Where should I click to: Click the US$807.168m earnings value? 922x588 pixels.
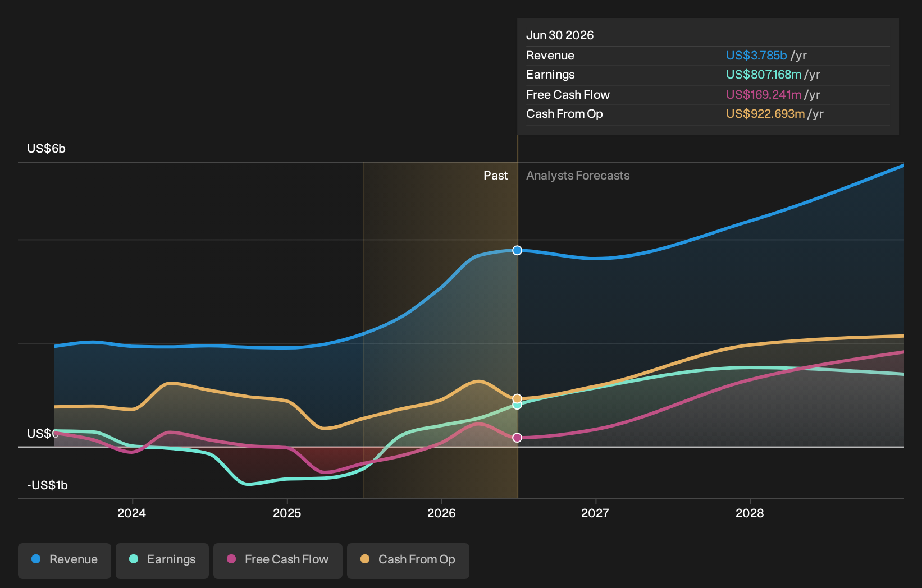pyautogui.click(x=764, y=75)
